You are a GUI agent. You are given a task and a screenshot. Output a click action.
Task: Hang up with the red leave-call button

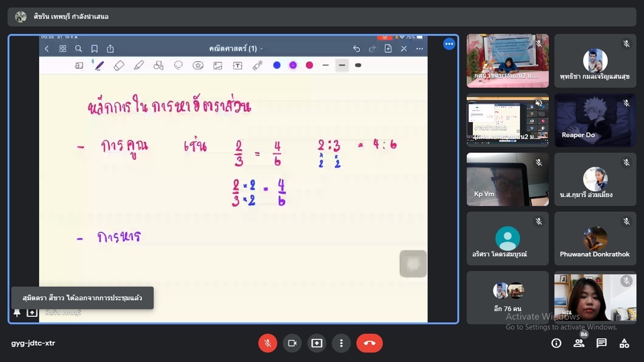pyautogui.click(x=369, y=343)
